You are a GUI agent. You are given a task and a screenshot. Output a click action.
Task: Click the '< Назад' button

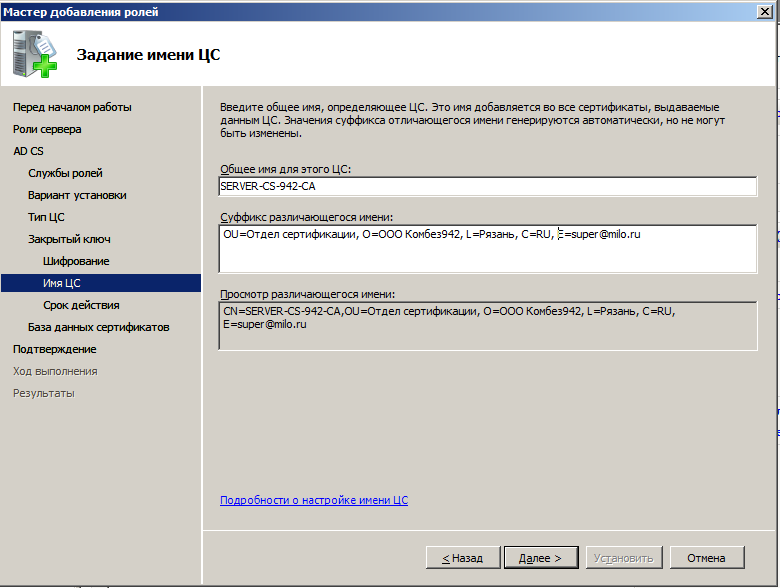pos(463,558)
